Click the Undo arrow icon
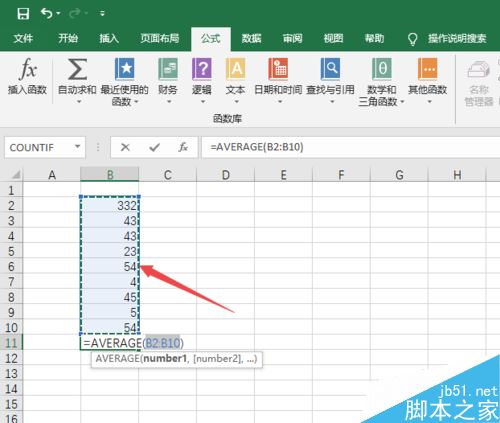500x423 pixels. [47, 13]
